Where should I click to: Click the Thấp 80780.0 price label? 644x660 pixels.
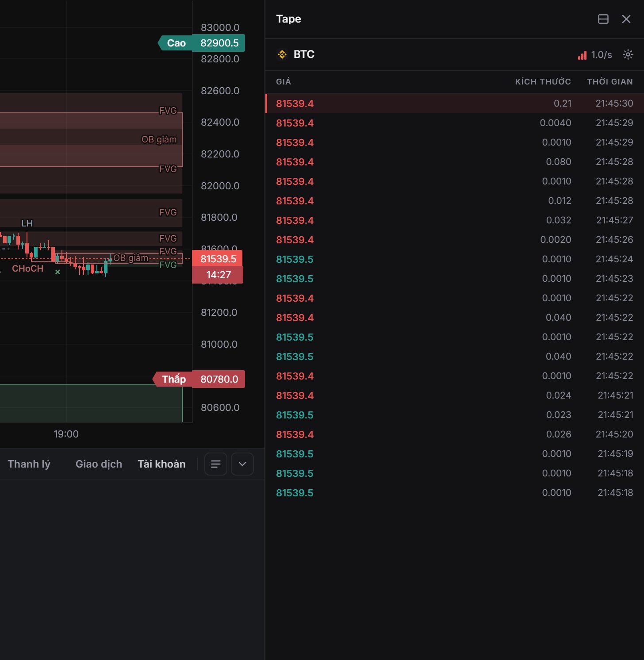click(199, 379)
